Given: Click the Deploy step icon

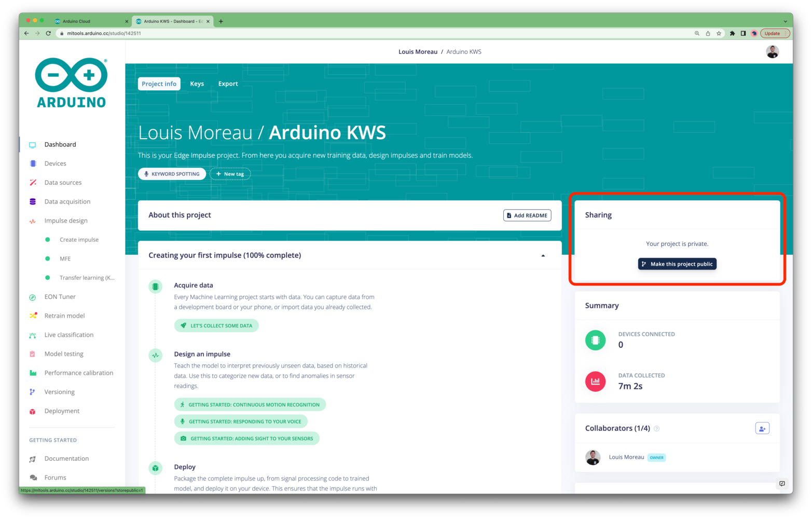Looking at the screenshot, I should pyautogui.click(x=155, y=468).
